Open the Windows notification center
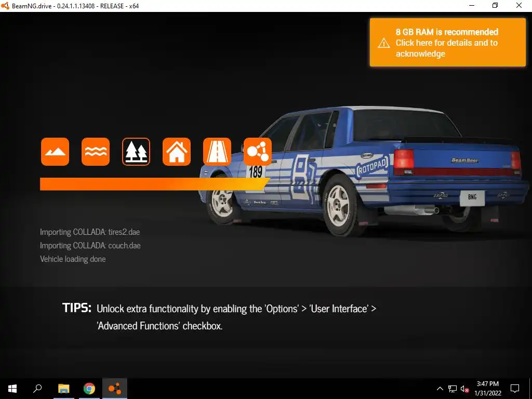532x399 pixels. 515,389
